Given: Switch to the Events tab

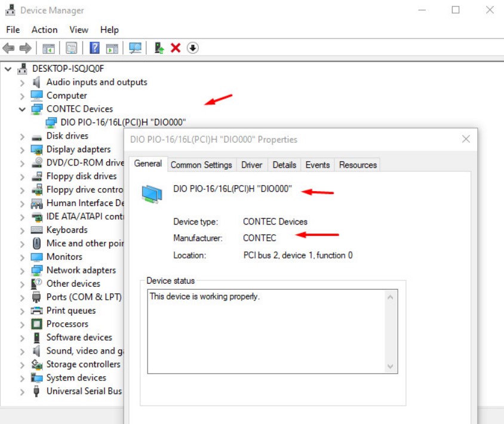Looking at the screenshot, I should (318, 165).
